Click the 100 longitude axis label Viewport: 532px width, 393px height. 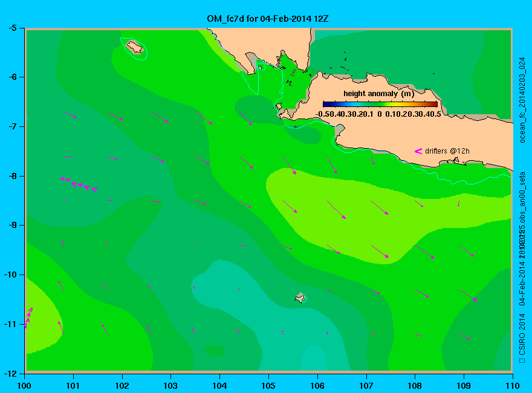point(24,386)
